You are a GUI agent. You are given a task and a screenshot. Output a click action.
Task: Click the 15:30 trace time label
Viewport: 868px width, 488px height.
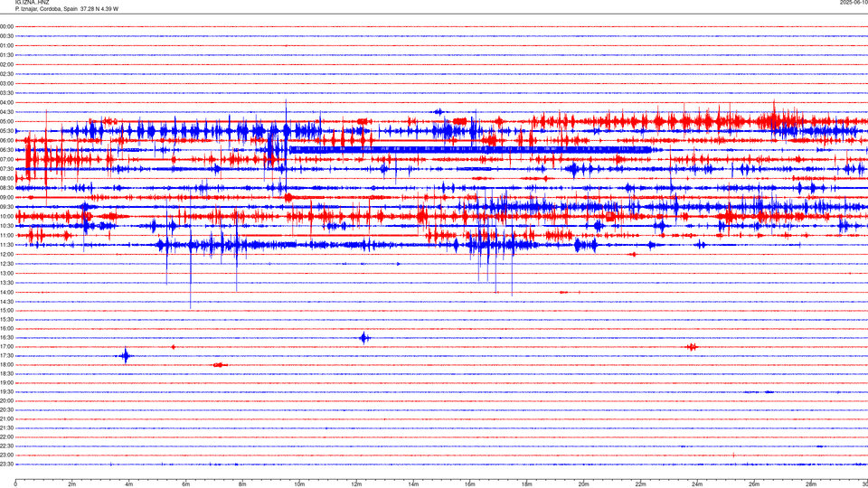[x=6, y=319]
